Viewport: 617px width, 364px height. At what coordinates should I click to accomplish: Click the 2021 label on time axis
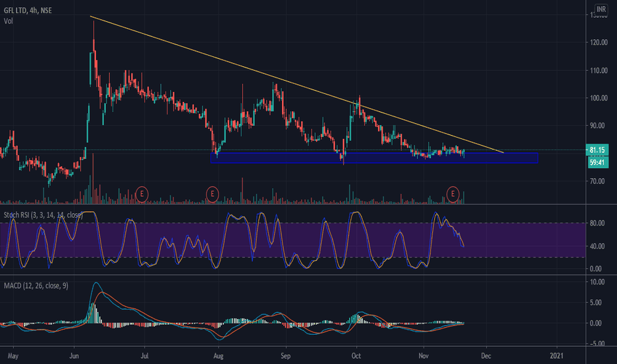click(x=556, y=356)
